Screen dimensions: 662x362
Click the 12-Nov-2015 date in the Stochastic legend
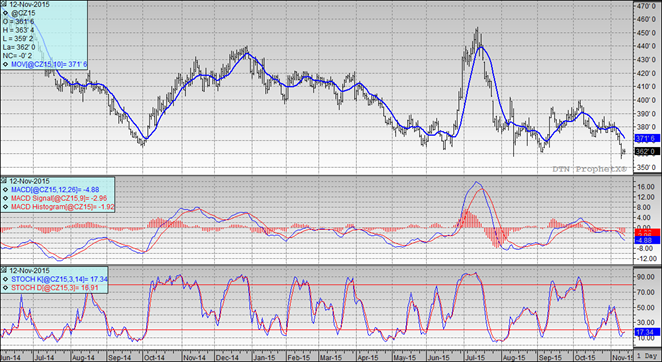[29, 270]
